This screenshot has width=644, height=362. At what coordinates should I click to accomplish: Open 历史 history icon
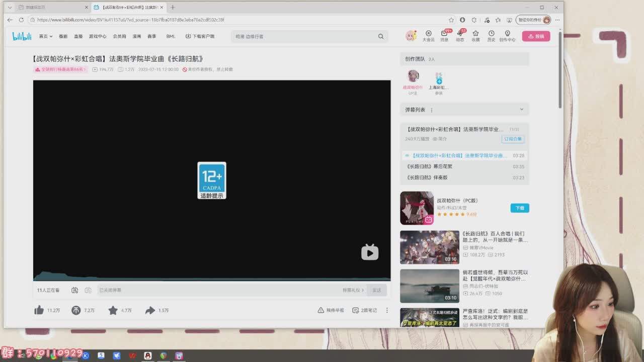point(491,36)
